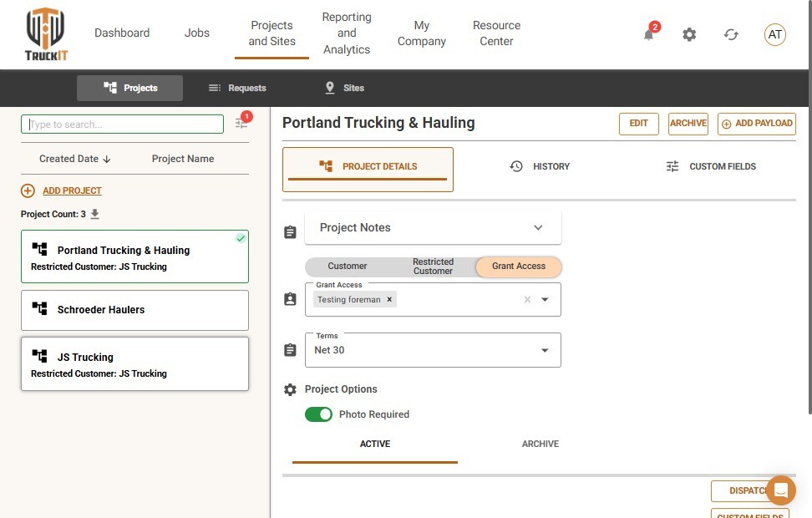Expand the Project Notes section

pyautogui.click(x=433, y=227)
